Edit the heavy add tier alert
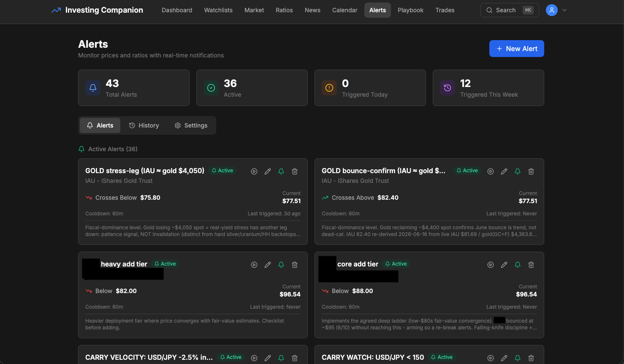 pyautogui.click(x=268, y=265)
